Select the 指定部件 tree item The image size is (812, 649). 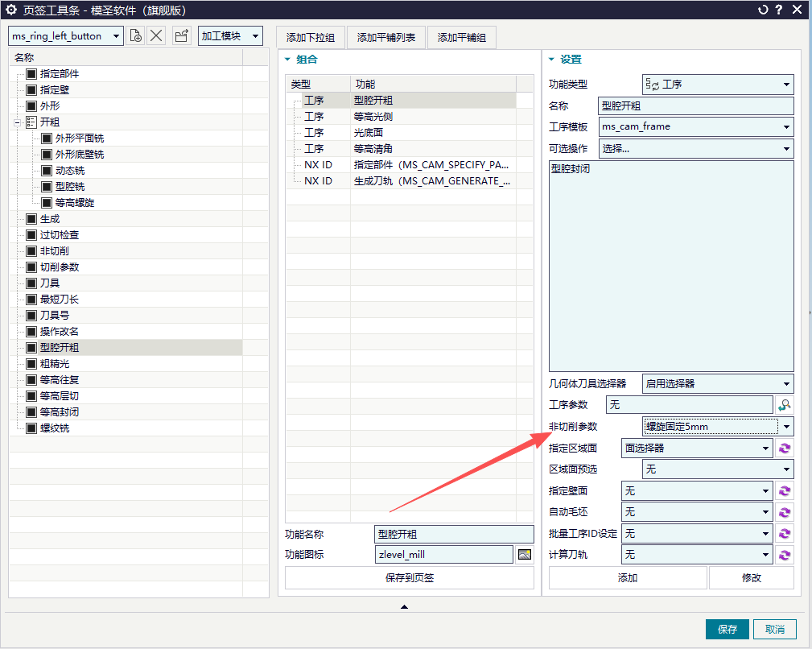click(x=60, y=74)
